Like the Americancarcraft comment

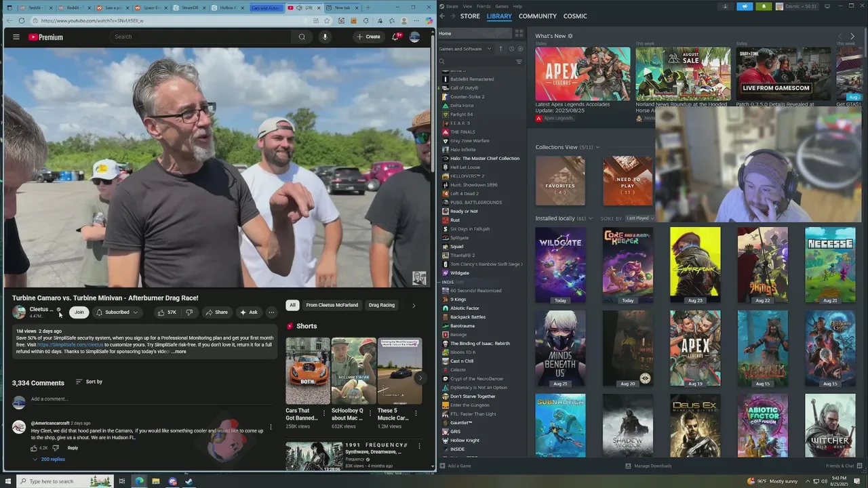click(x=34, y=448)
